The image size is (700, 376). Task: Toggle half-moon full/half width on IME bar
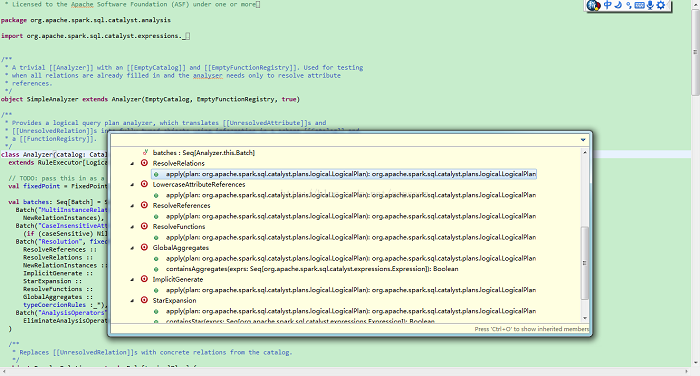618,5
